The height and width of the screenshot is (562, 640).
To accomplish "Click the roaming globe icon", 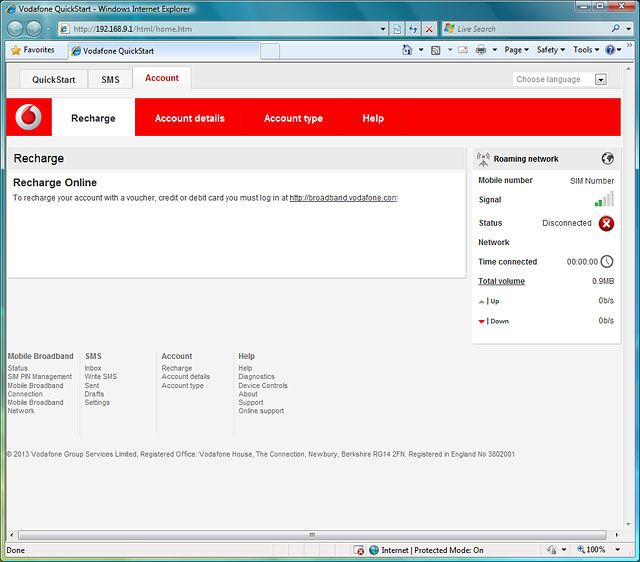I will click(x=607, y=158).
